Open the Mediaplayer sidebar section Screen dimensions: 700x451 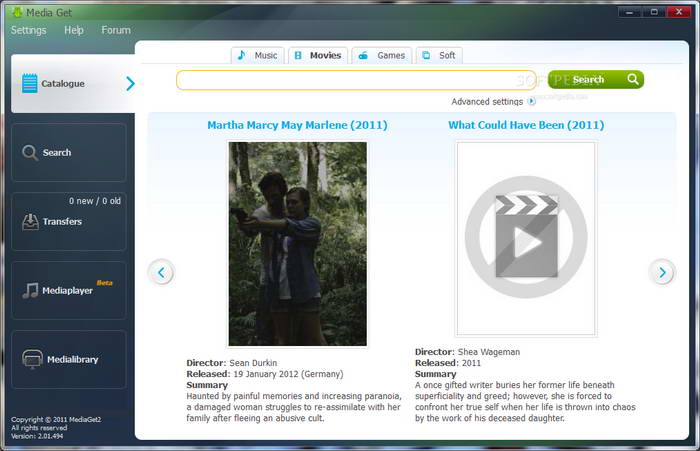coord(69,290)
